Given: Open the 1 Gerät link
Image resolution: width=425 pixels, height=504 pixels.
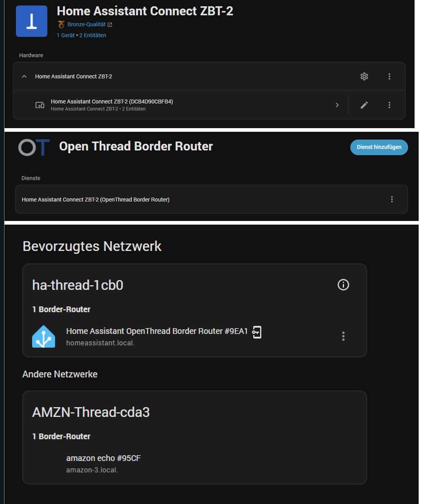Looking at the screenshot, I should point(65,35).
